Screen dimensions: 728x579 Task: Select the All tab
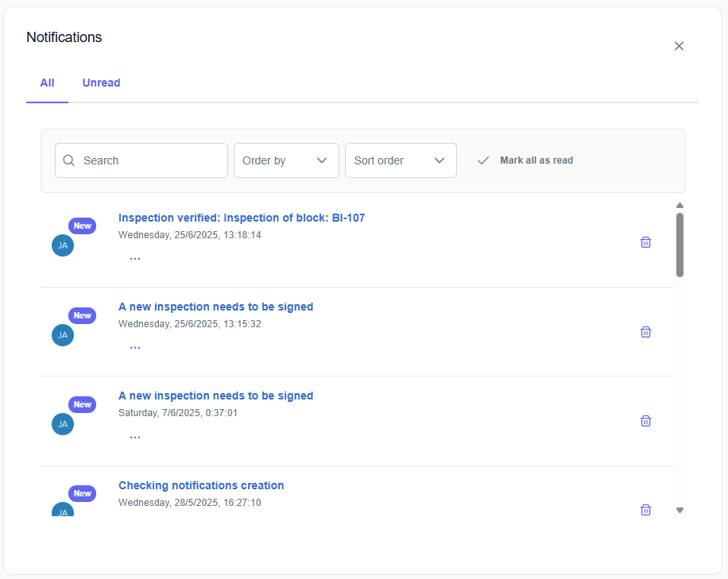(47, 83)
